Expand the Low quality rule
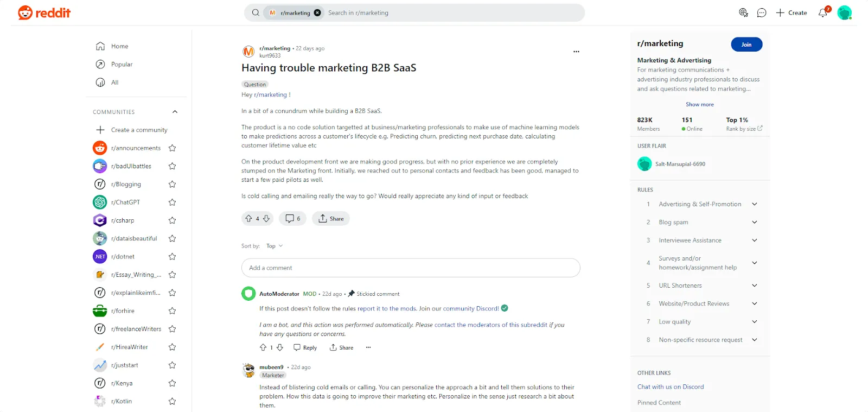Image resolution: width=868 pixels, height=412 pixels. 754,321
